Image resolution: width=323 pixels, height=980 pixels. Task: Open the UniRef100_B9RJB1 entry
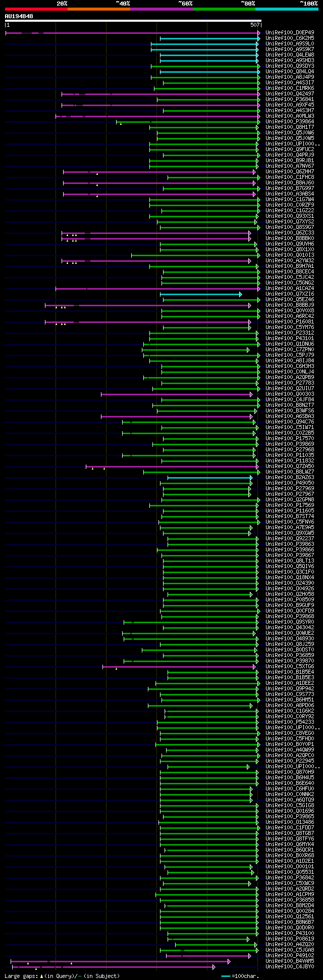(290, 160)
